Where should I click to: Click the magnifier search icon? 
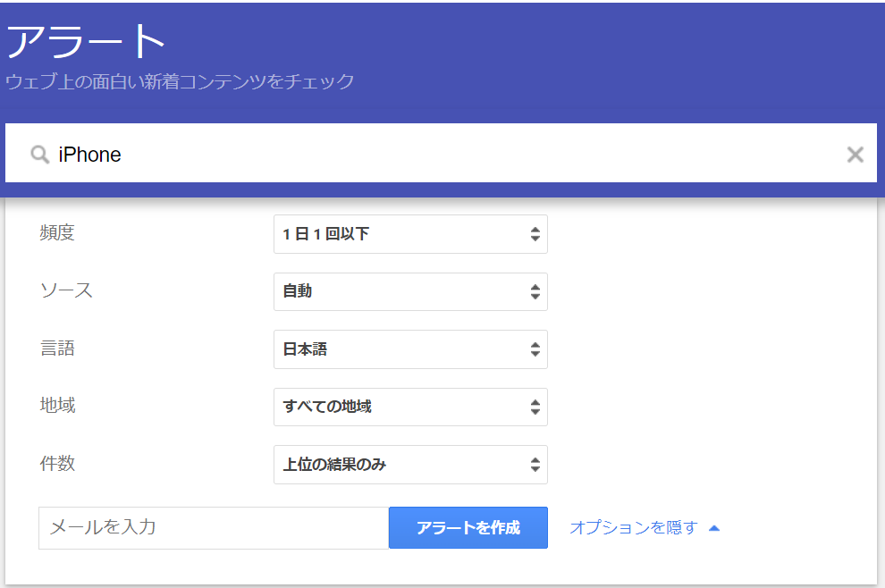click(39, 154)
